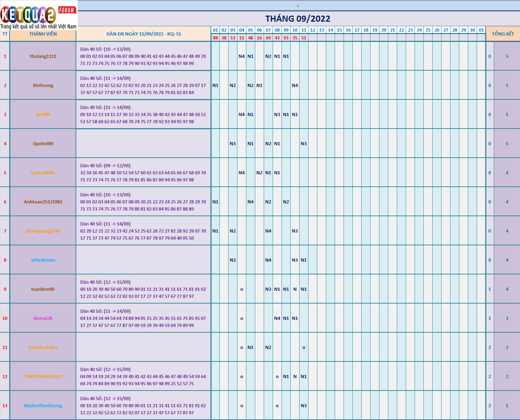Select member tuankon90

click(43, 289)
